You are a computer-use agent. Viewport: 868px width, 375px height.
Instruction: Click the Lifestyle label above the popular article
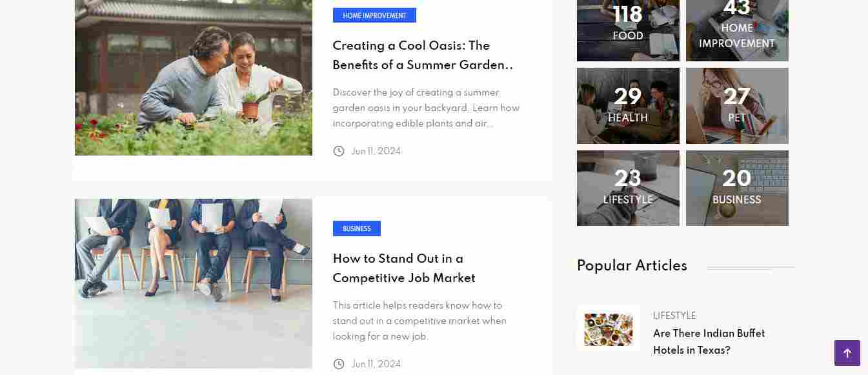pyautogui.click(x=674, y=316)
